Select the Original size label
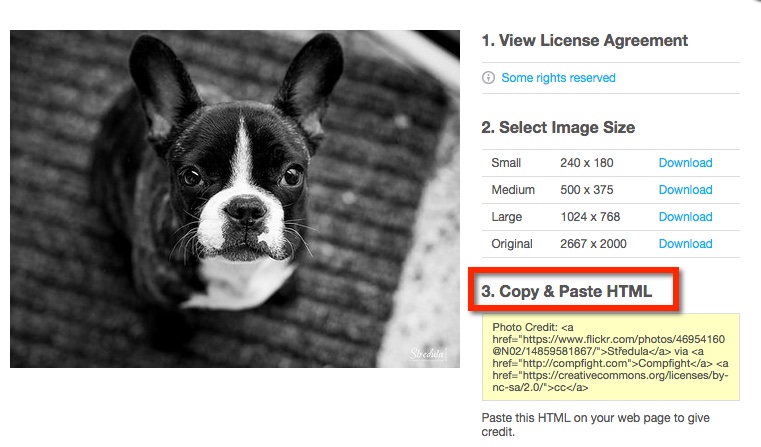 pyautogui.click(x=512, y=244)
